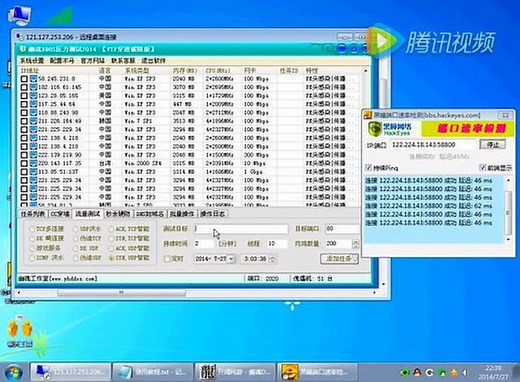Image resolution: width=520 pixels, height=382 pixels.
Task: Select the UDP洪水 radio button
Action: (x=76, y=229)
